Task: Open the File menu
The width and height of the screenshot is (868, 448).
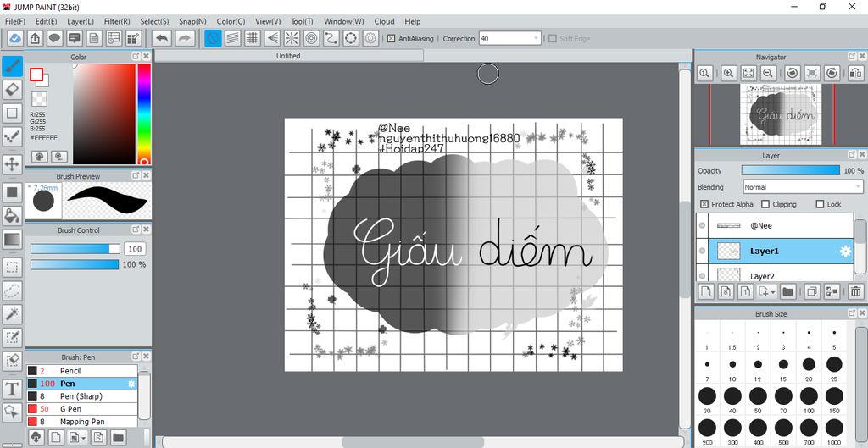Action: (15, 21)
